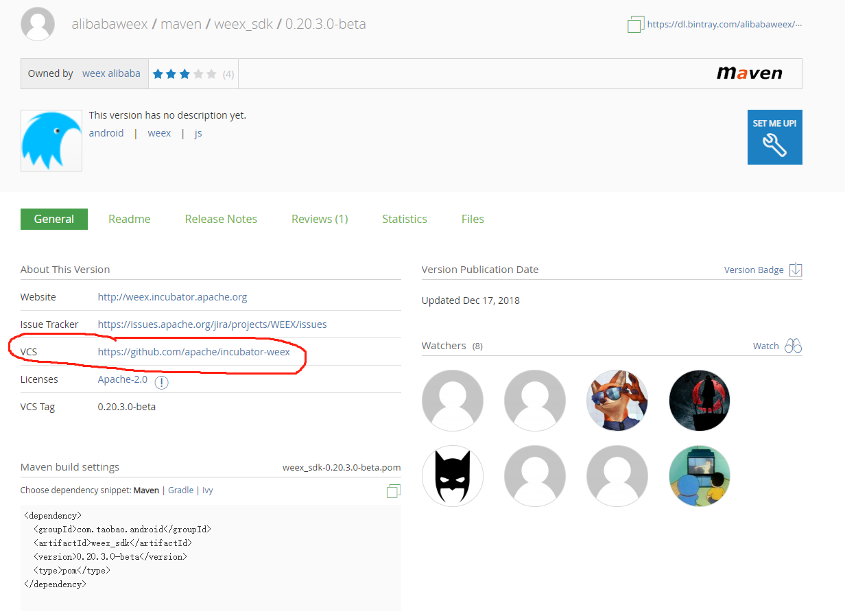The width and height of the screenshot is (845, 616).
Task: Open the cartoon TV scene watcher avatar
Action: tap(700, 476)
